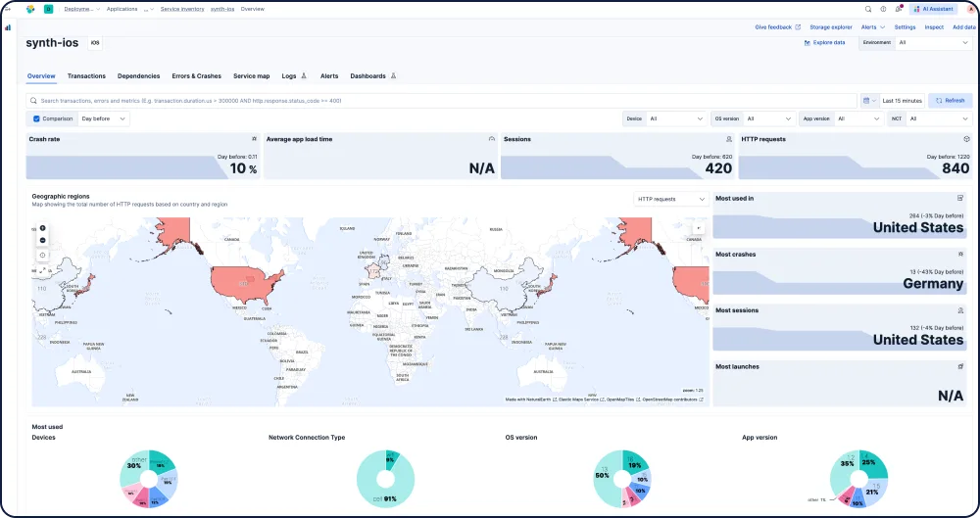Click the 50% slice in OS version pie
The width and height of the screenshot is (980, 518).
605,480
